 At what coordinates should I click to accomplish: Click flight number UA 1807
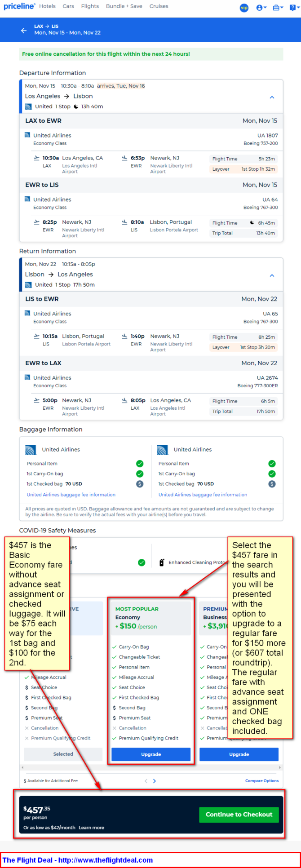pyautogui.click(x=267, y=135)
